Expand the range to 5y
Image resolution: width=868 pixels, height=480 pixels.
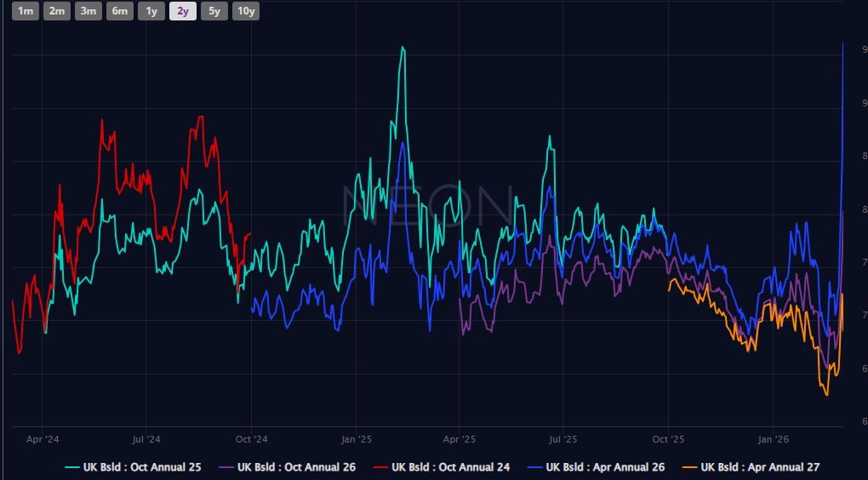(214, 11)
